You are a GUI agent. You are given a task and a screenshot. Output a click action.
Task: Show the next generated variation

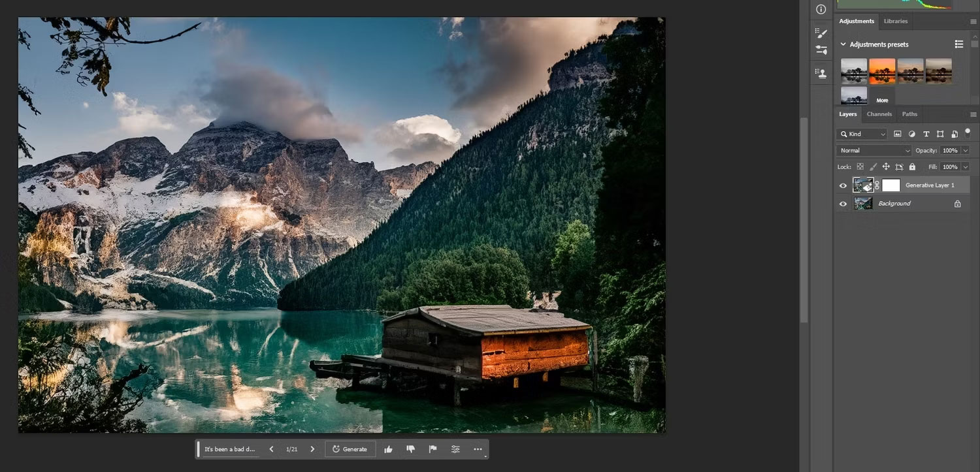[312, 449]
